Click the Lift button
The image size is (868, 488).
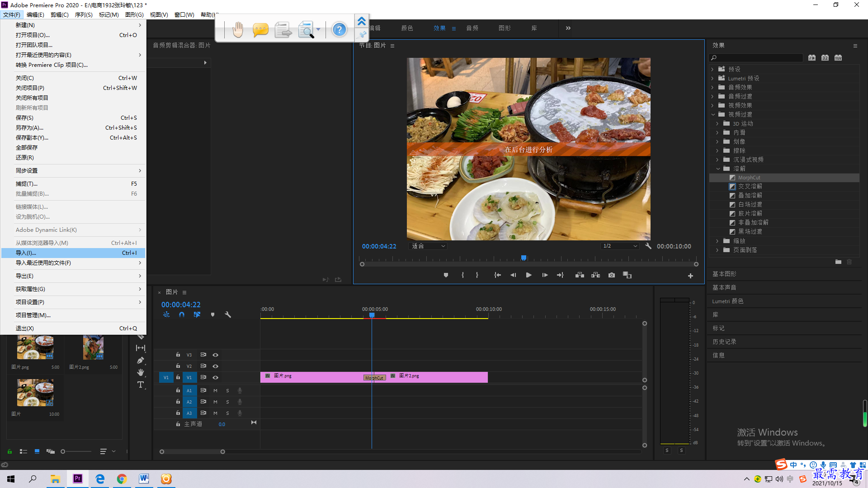(x=580, y=275)
